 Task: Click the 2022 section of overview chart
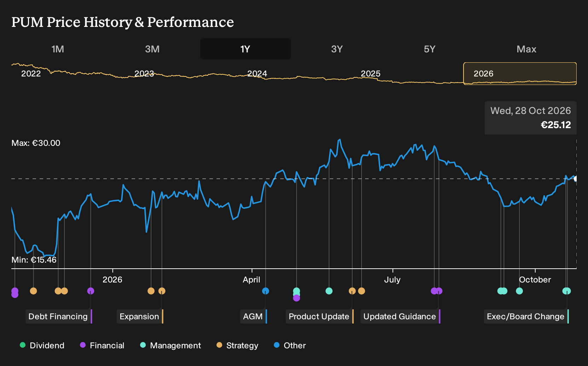31,74
